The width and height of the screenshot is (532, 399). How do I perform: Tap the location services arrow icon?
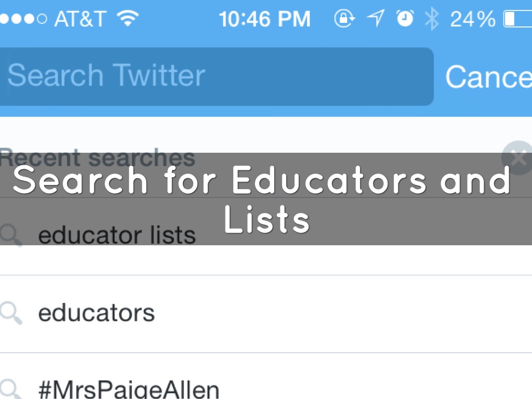[375, 19]
